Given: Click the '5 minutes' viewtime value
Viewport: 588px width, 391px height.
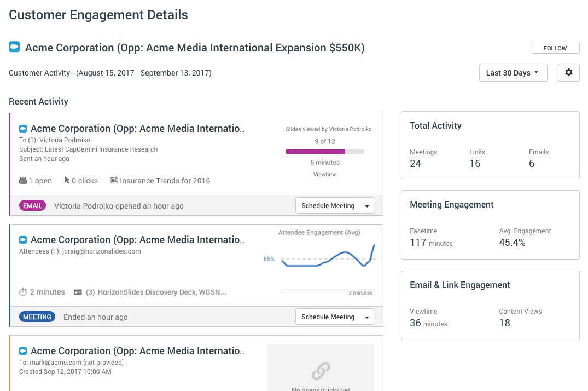Looking at the screenshot, I should pyautogui.click(x=325, y=162).
